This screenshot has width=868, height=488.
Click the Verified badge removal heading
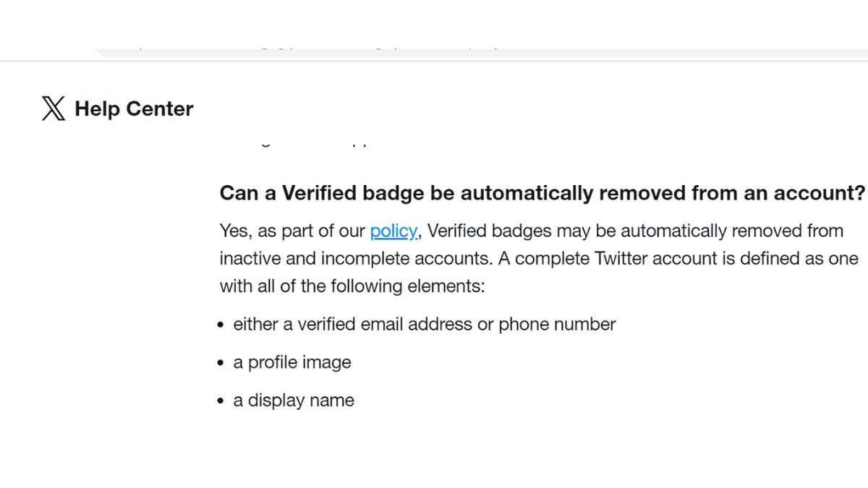(x=542, y=194)
